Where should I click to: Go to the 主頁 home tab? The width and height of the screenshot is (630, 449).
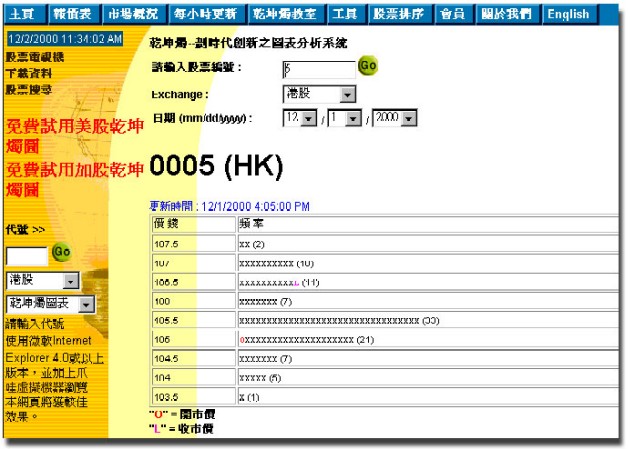click(22, 14)
